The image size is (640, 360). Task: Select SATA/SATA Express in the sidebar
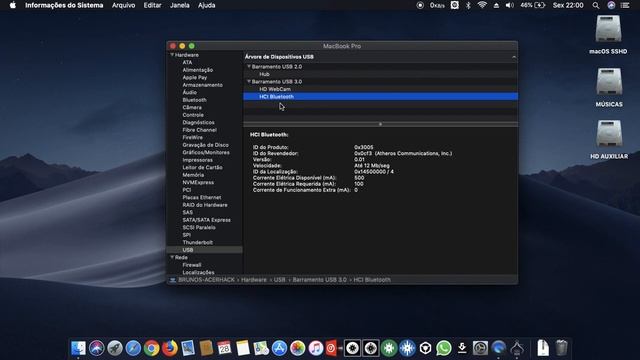(x=207, y=220)
